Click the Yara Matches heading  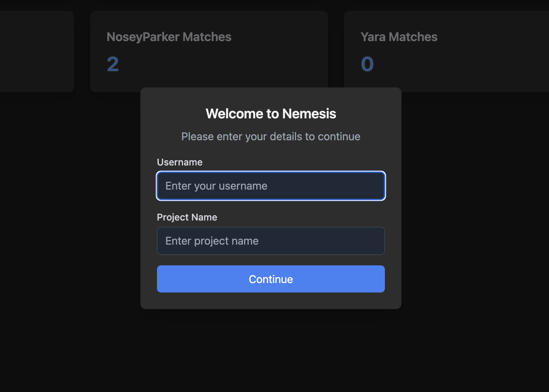(x=399, y=37)
